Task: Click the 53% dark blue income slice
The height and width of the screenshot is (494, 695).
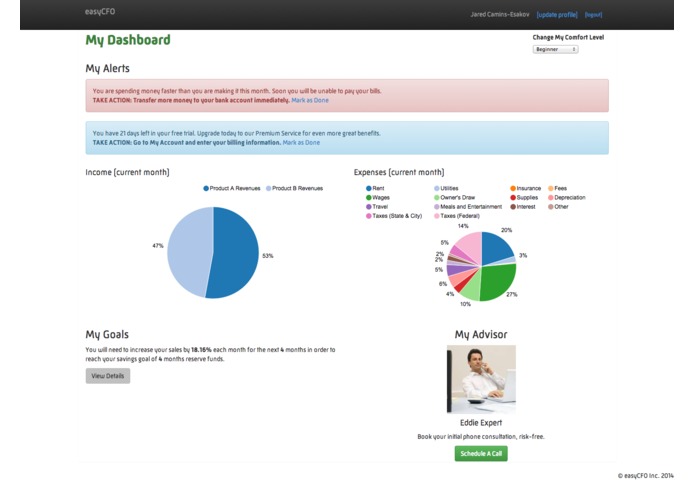Action: pos(237,255)
